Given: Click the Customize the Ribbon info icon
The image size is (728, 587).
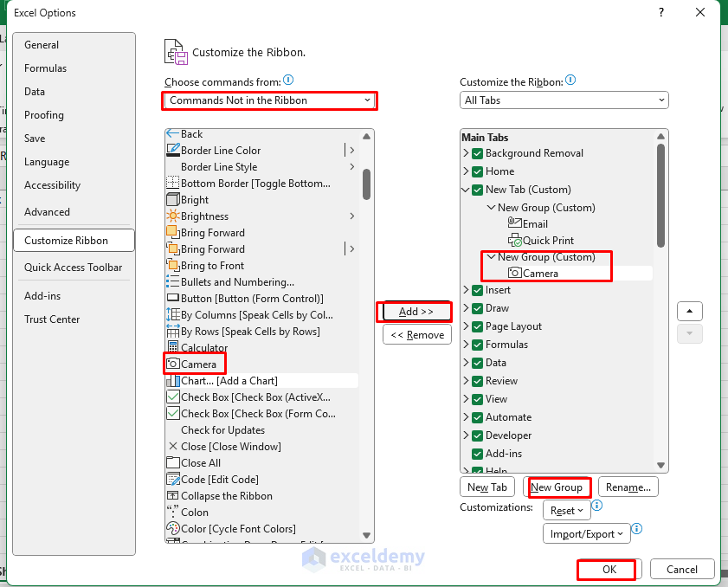Looking at the screenshot, I should click(x=570, y=80).
